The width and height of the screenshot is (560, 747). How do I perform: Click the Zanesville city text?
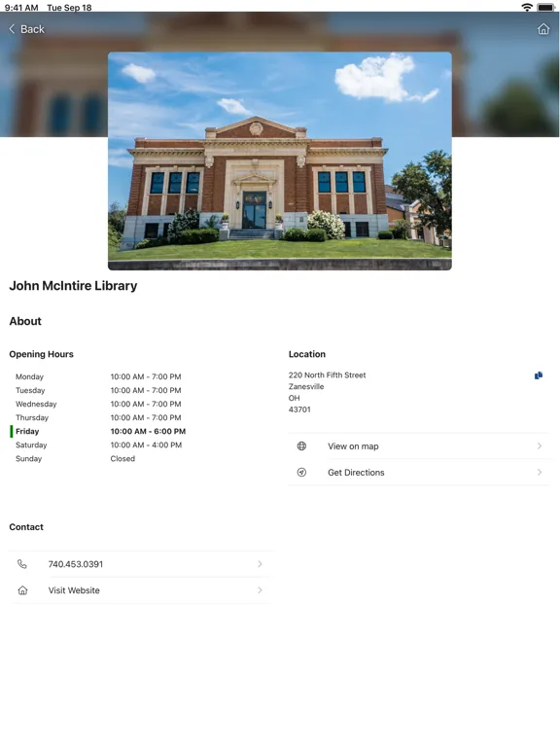pyautogui.click(x=306, y=386)
